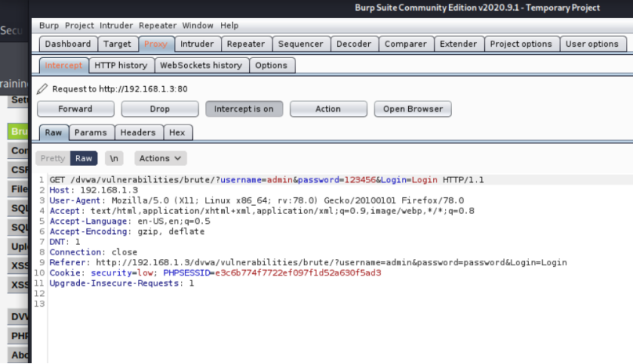633x364 pixels.
Task: Go to the Intruder tool tab
Action: click(x=197, y=44)
